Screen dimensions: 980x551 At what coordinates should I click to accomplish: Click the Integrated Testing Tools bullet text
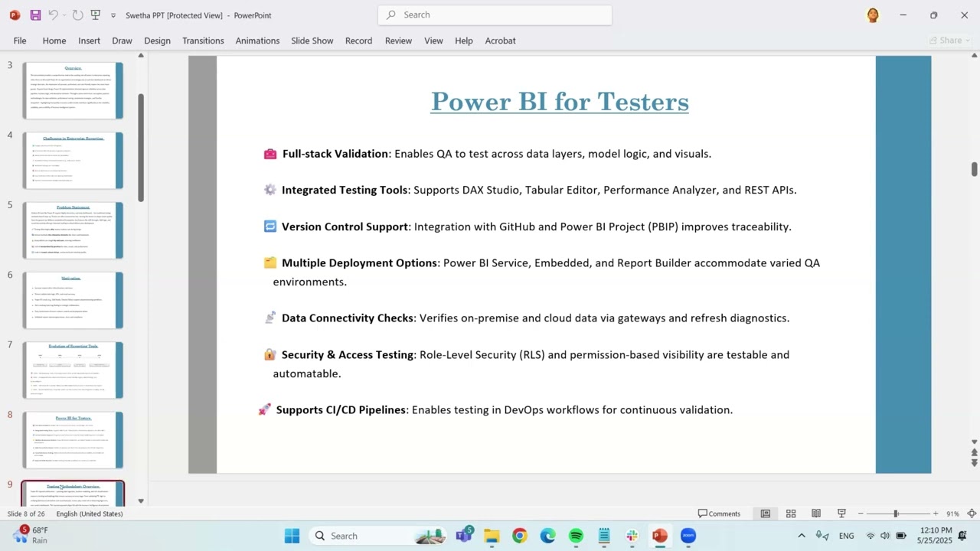coord(539,190)
